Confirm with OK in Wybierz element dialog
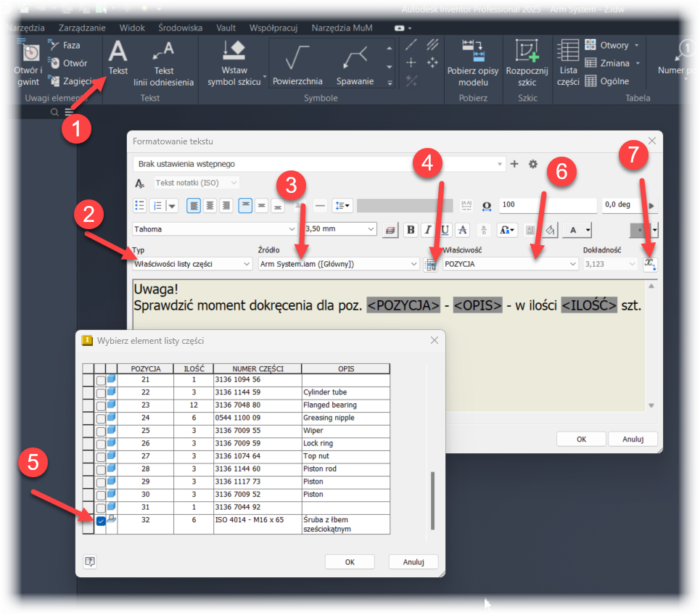This screenshot has height=615, width=700. (x=349, y=562)
